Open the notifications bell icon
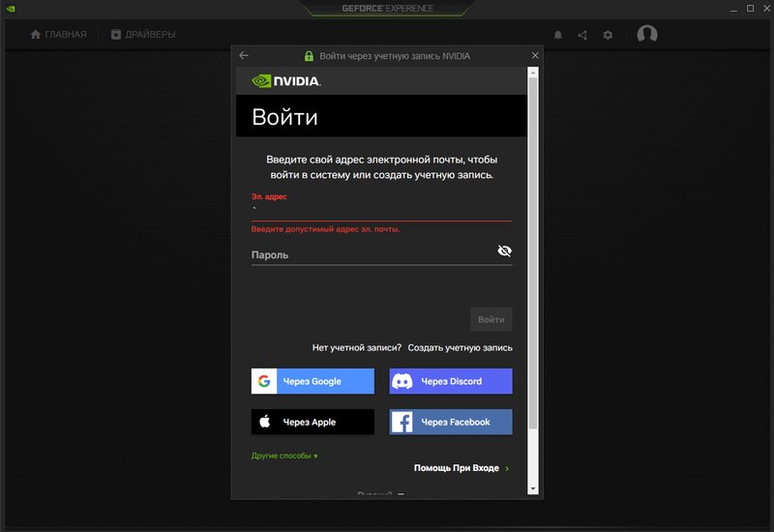This screenshot has width=774, height=532. pos(558,35)
